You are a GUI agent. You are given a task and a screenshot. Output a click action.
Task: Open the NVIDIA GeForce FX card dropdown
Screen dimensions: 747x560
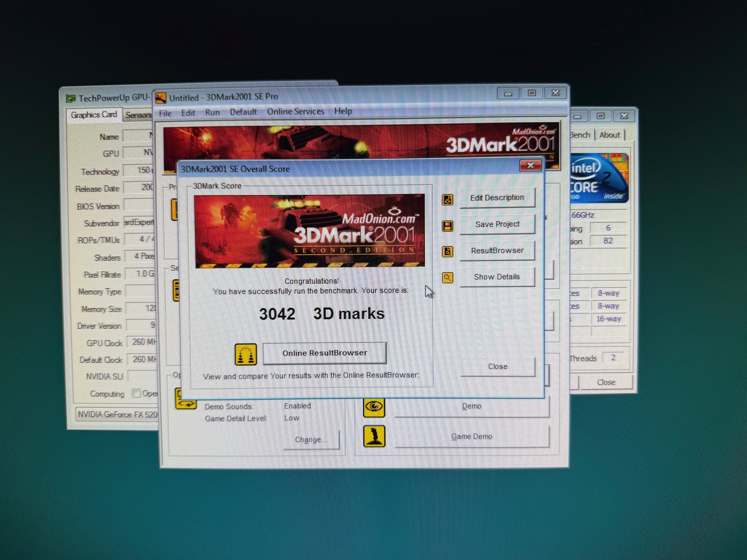coord(117,414)
